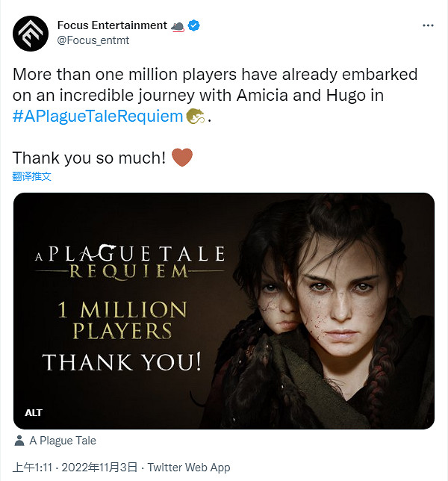Click 翻译推文 to translate the tweet
The width and height of the screenshot is (448, 481).
tap(32, 177)
